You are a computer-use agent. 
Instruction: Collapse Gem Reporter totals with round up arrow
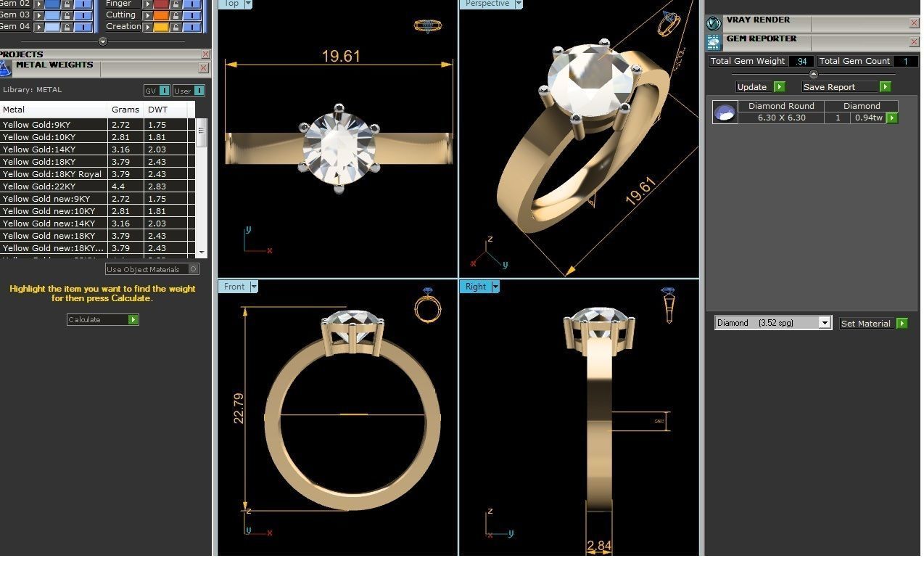pos(813,74)
